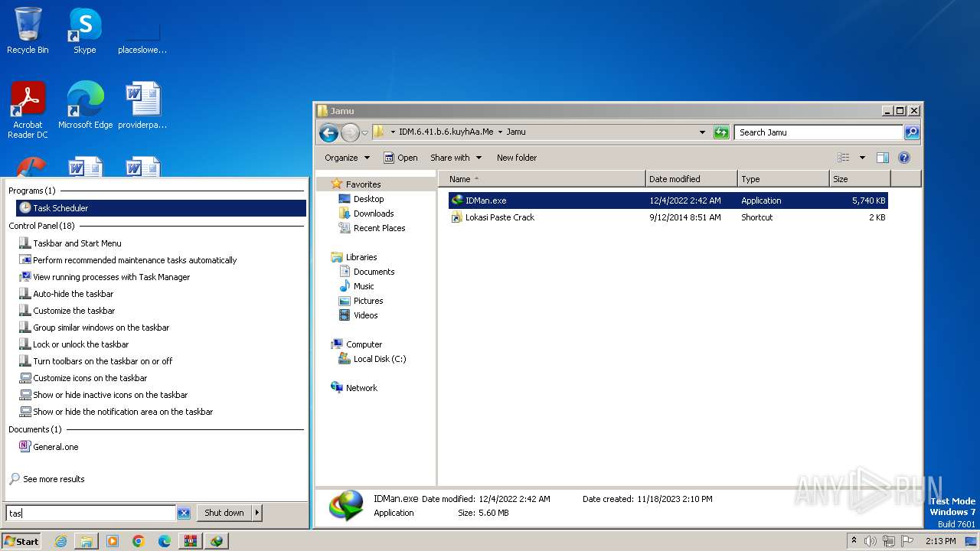Click the start menu search field

91,514
